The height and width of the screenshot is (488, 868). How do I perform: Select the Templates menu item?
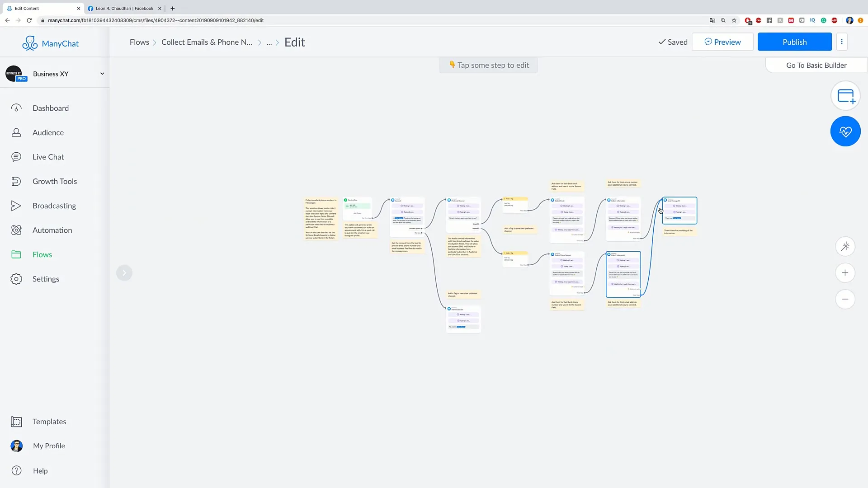point(49,421)
